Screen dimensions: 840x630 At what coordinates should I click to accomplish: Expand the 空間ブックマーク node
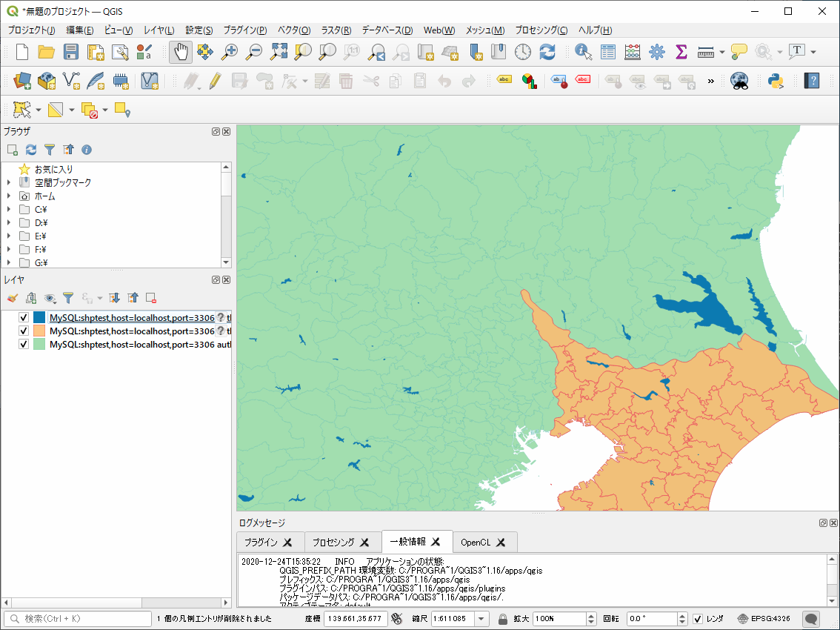(9, 182)
